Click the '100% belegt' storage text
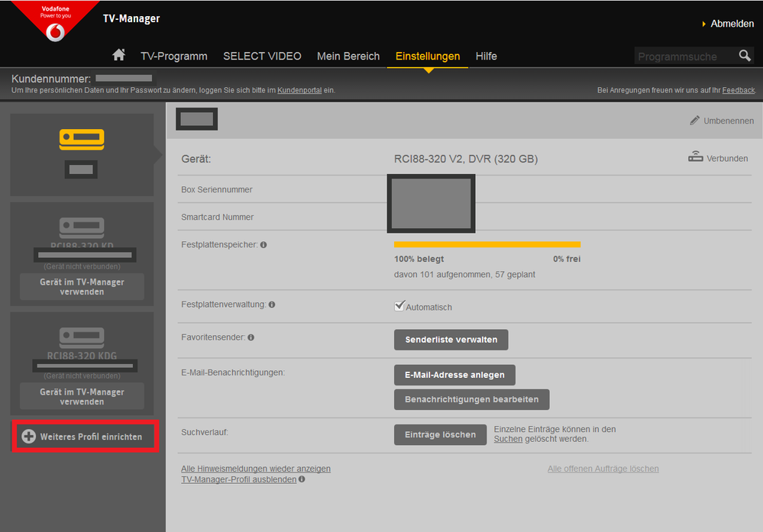This screenshot has width=763, height=532. (x=419, y=259)
